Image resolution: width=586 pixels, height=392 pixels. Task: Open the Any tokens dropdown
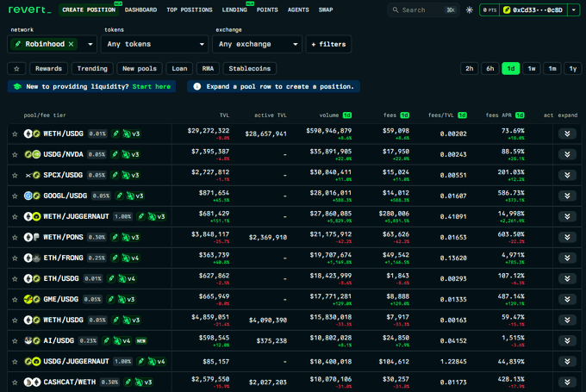tap(154, 44)
